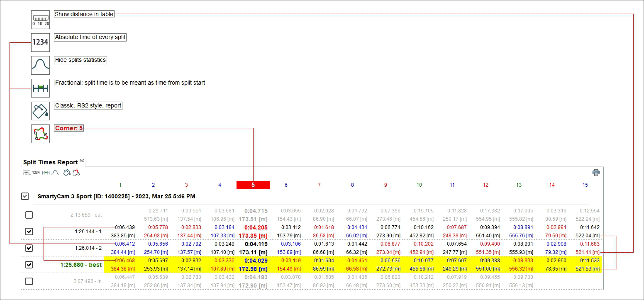Enable the 2:13.659 - out lap checkbox
This screenshot has width=644, height=300.
(x=29, y=215)
